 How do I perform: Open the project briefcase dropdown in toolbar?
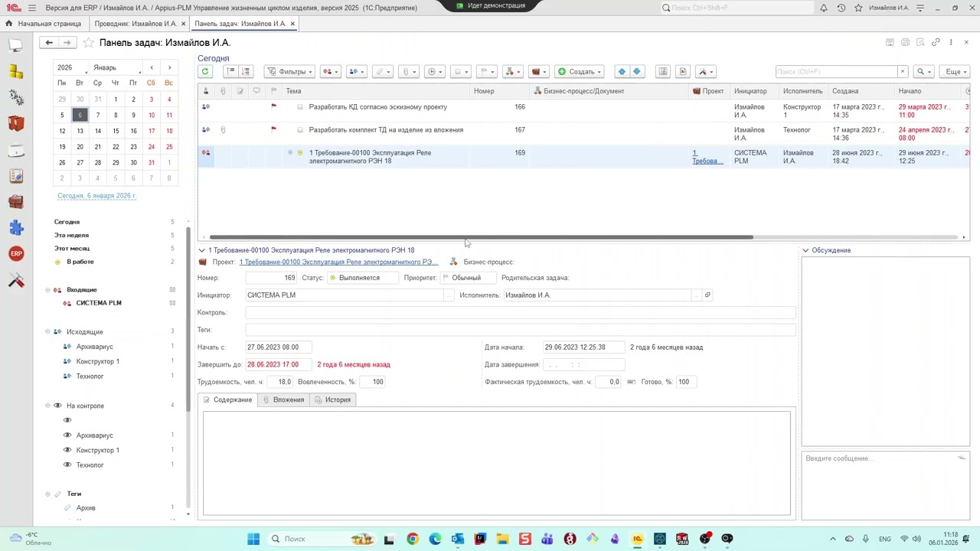pyautogui.click(x=539, y=71)
